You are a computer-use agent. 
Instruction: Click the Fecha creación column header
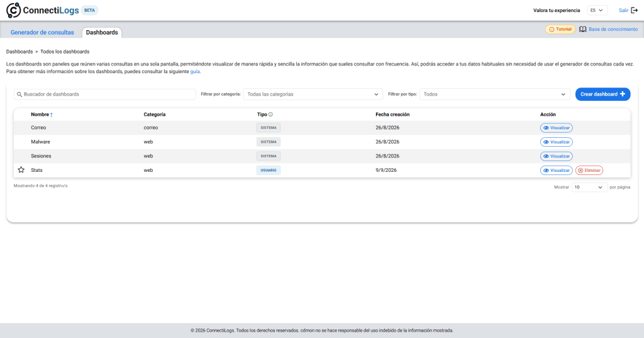tap(392, 115)
